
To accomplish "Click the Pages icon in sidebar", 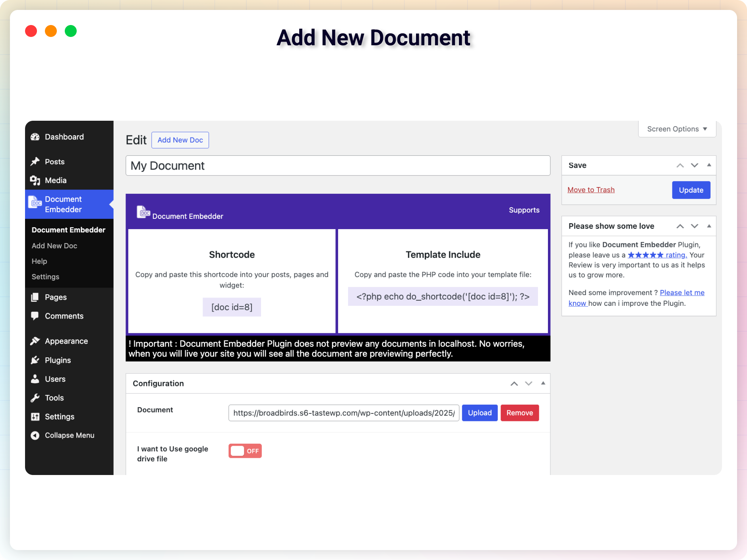I will coord(35,297).
